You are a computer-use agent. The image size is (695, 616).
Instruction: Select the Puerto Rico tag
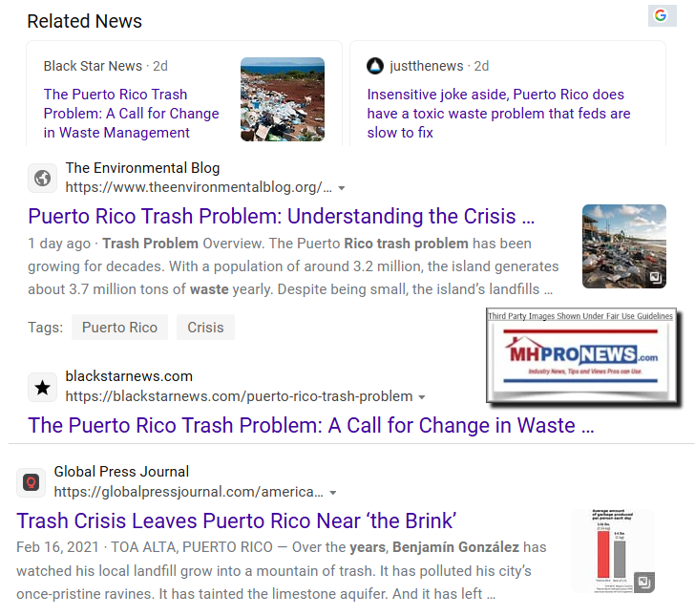(x=119, y=328)
